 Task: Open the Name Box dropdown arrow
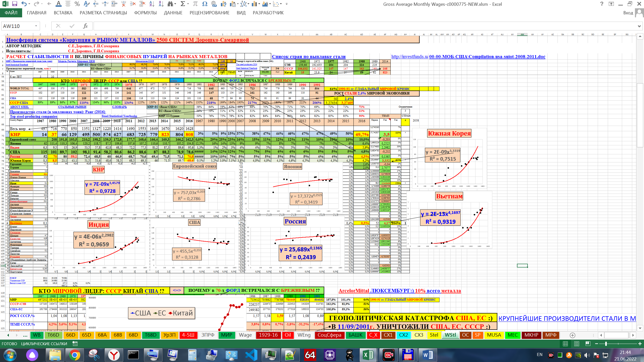(x=36, y=26)
